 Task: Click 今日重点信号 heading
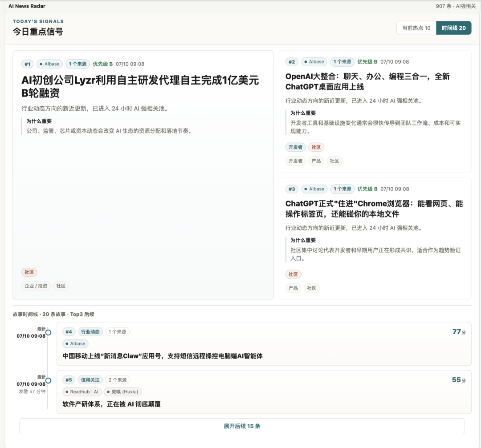(x=38, y=32)
